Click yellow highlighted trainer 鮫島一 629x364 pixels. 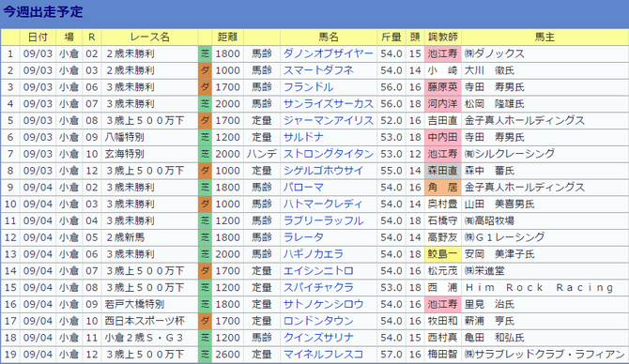tap(442, 254)
